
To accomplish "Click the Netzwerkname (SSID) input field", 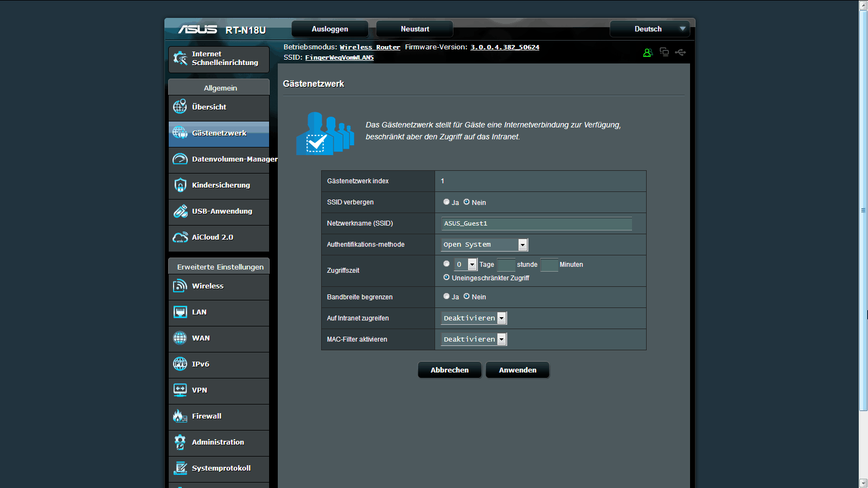I will [537, 223].
